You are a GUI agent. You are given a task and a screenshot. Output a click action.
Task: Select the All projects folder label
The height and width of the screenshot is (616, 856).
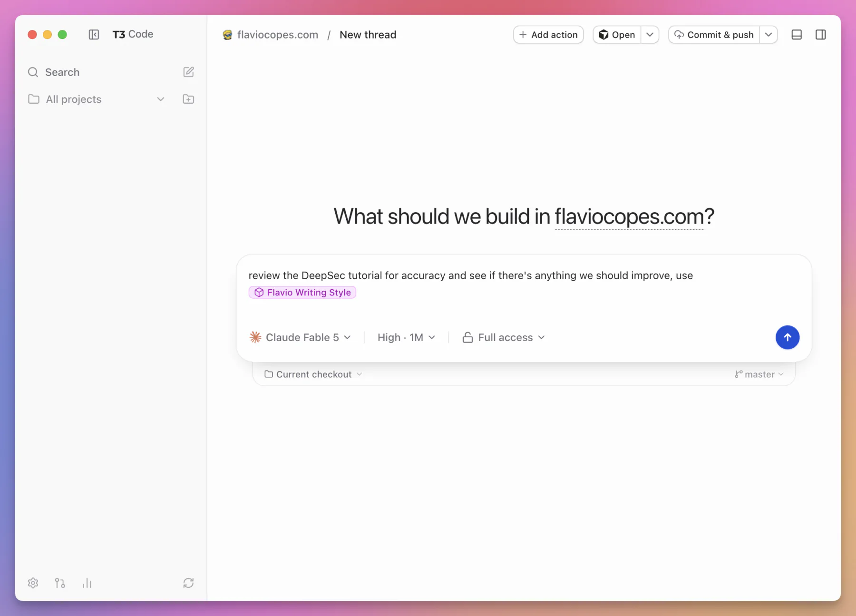coord(74,99)
